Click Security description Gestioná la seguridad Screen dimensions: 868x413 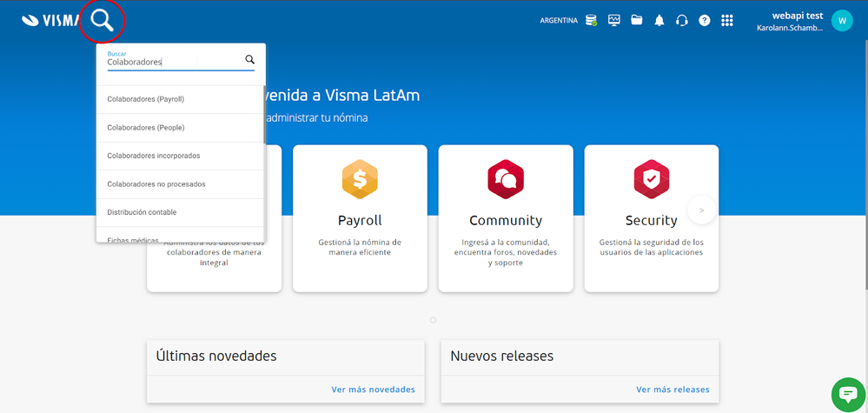tap(651, 247)
